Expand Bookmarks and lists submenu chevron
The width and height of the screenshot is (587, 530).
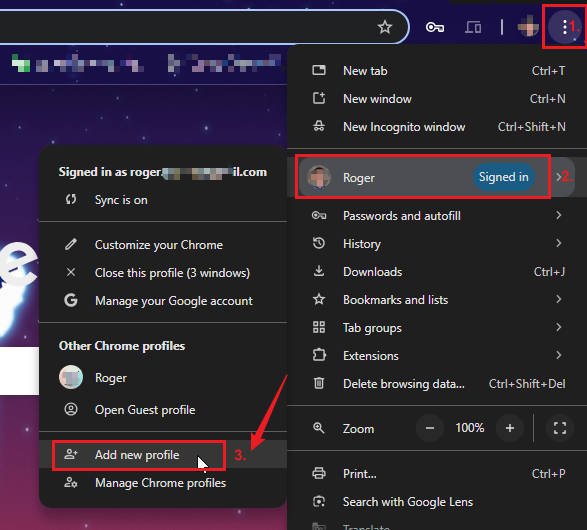pyautogui.click(x=559, y=299)
